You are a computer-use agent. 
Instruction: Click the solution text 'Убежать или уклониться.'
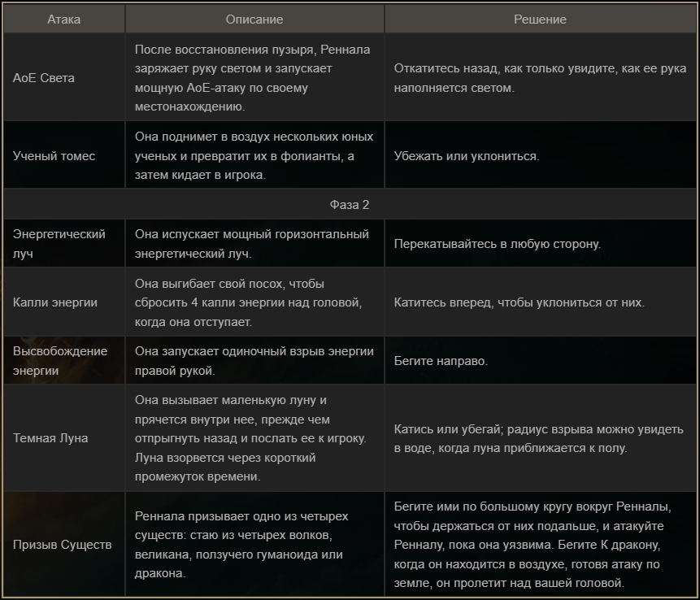[467, 155]
